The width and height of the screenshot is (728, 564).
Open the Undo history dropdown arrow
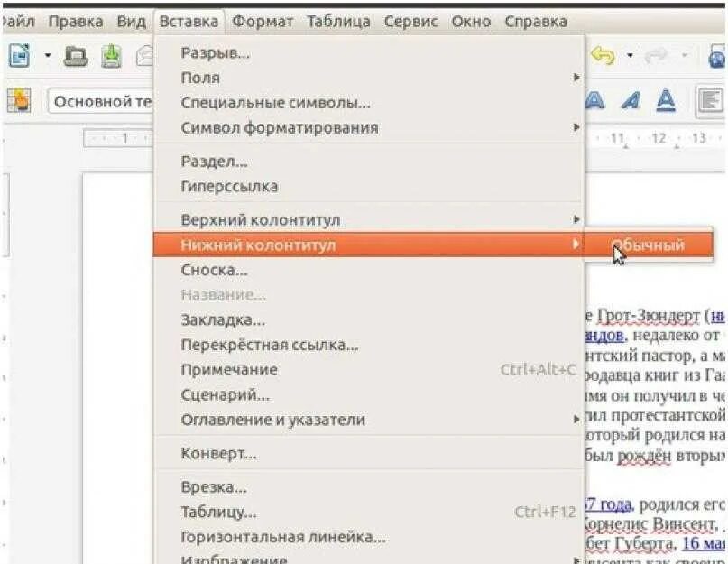[630, 55]
